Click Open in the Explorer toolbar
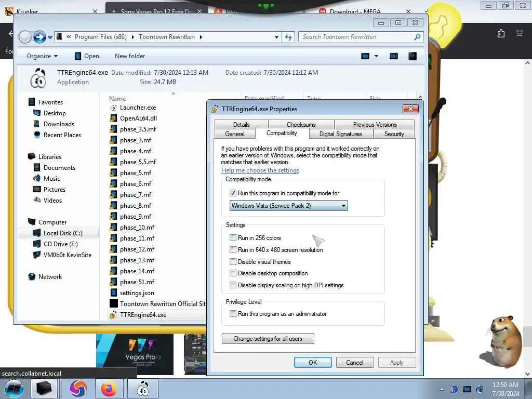This screenshot has height=399, width=532. click(x=87, y=56)
